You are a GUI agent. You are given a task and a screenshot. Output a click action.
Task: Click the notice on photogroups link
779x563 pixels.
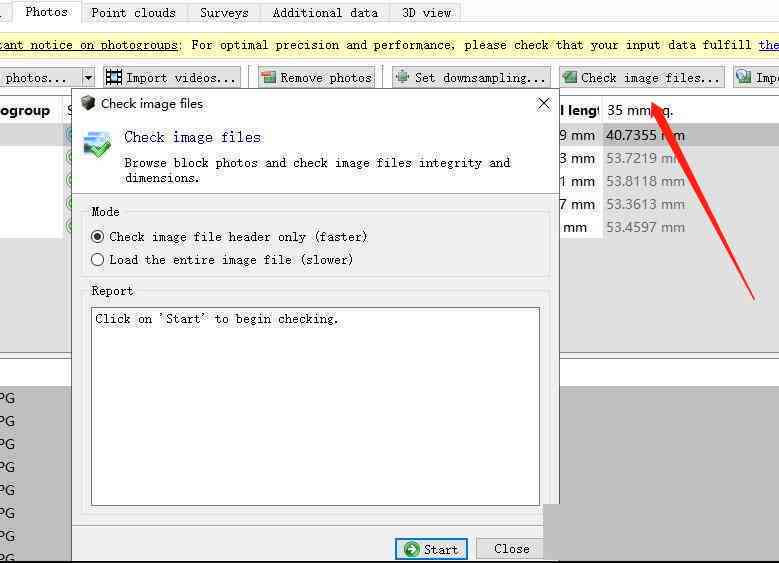tap(89, 45)
